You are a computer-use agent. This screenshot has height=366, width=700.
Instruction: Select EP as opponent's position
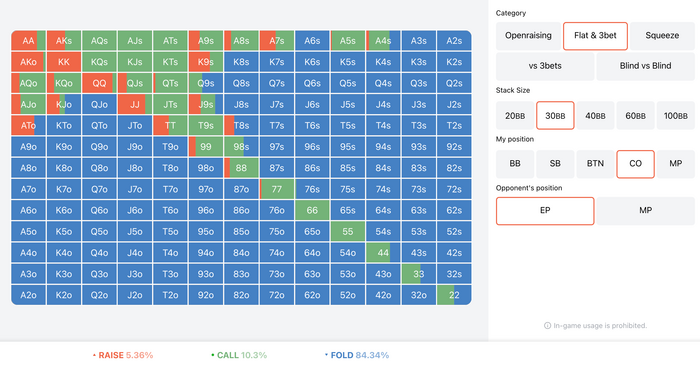point(545,211)
